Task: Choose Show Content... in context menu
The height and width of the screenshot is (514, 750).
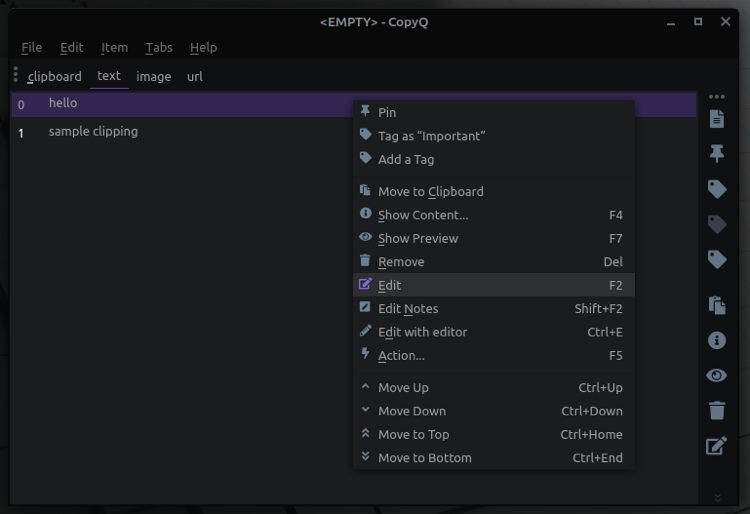Action: (x=494, y=215)
